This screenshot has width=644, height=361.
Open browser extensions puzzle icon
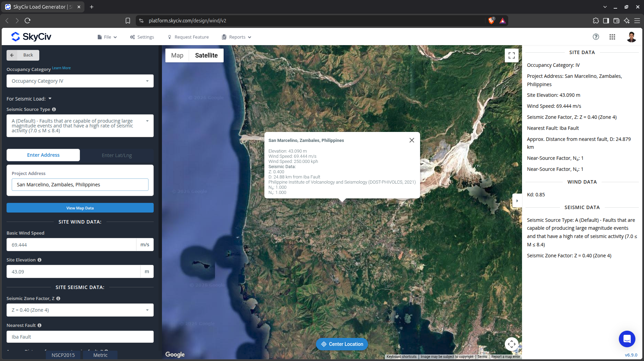tap(596, 21)
